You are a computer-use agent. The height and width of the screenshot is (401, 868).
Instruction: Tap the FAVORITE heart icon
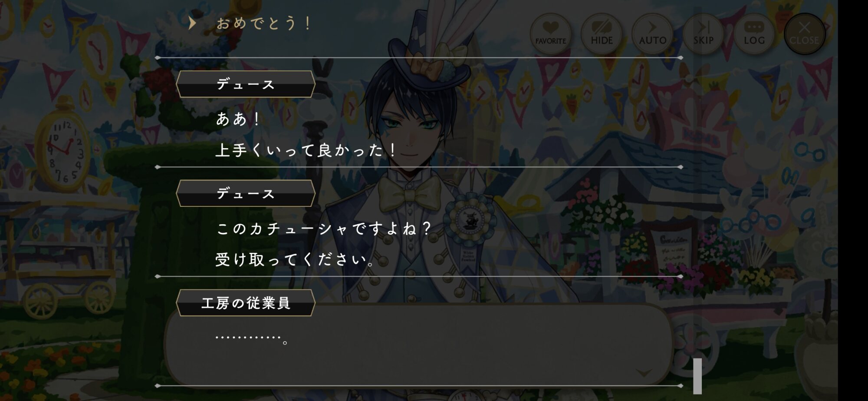[x=550, y=33]
